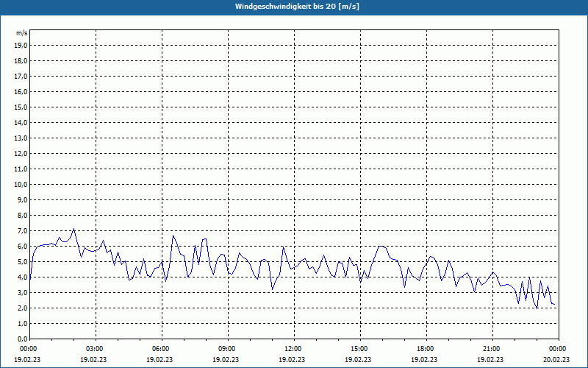Select the '18,0' y-axis label
Screen dimensions: 588x368
[21, 61]
